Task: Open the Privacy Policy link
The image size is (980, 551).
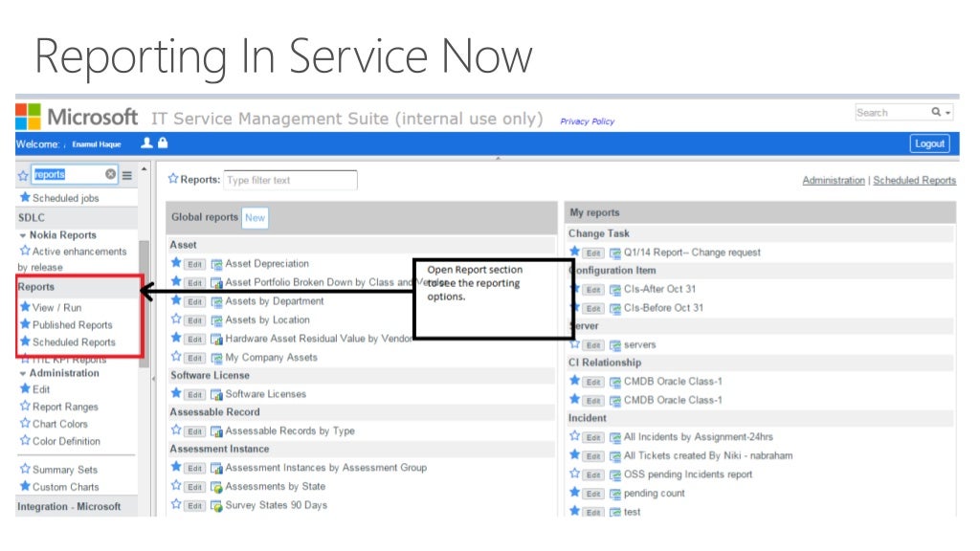Action: tap(587, 121)
